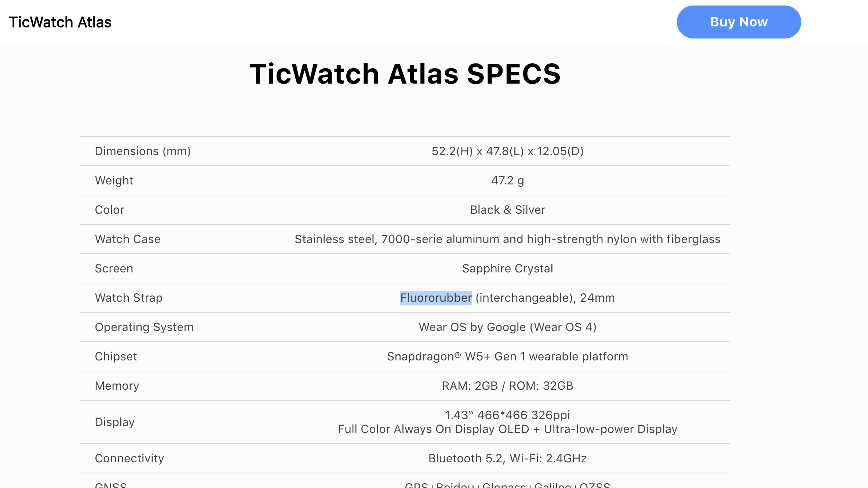
Task: Click the highlighted Fluororubber word
Action: pyautogui.click(x=436, y=298)
